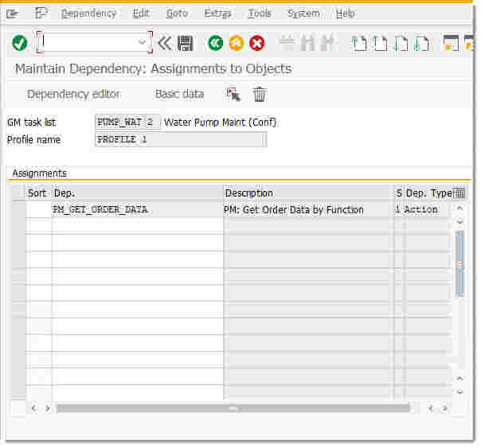Click the 'Water Pump Maint (Conf)' text
This screenshot has width=481, height=448.
tap(221, 123)
